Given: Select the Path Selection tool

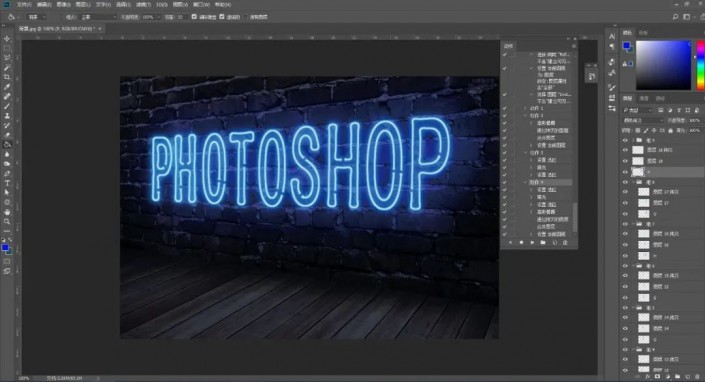Looking at the screenshot, I should 7,192.
